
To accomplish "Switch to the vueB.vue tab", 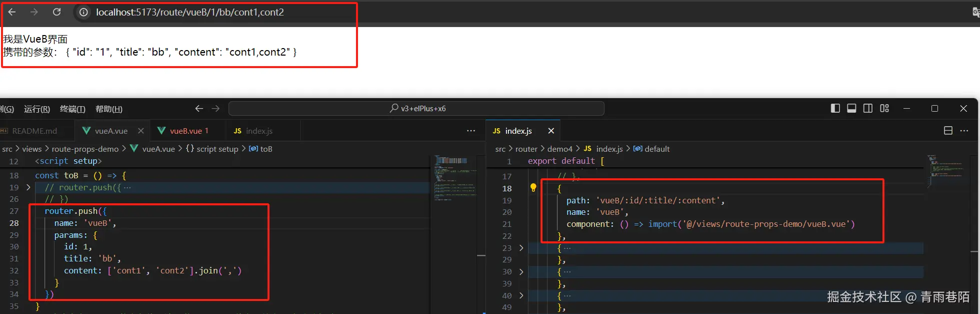I will click(x=185, y=131).
